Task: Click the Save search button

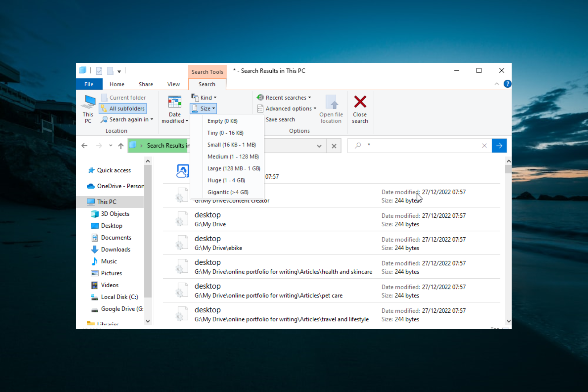Action: click(x=279, y=119)
